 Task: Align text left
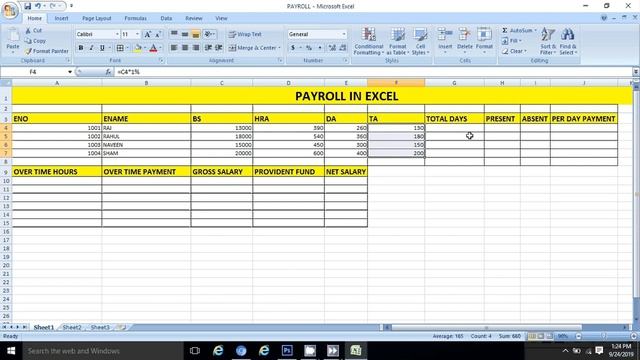coord(174,48)
